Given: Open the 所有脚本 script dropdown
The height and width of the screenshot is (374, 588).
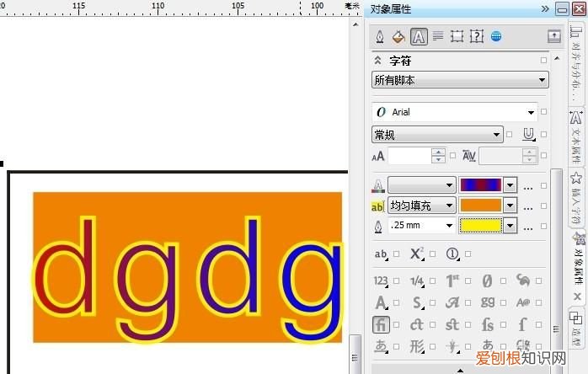Looking at the screenshot, I should (x=460, y=80).
